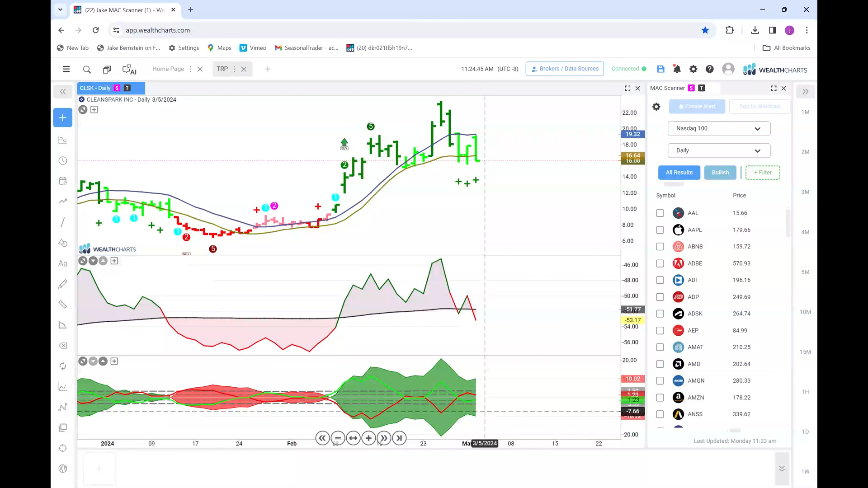
Task: Select the CLSK - Daily chart tab
Action: pos(111,88)
